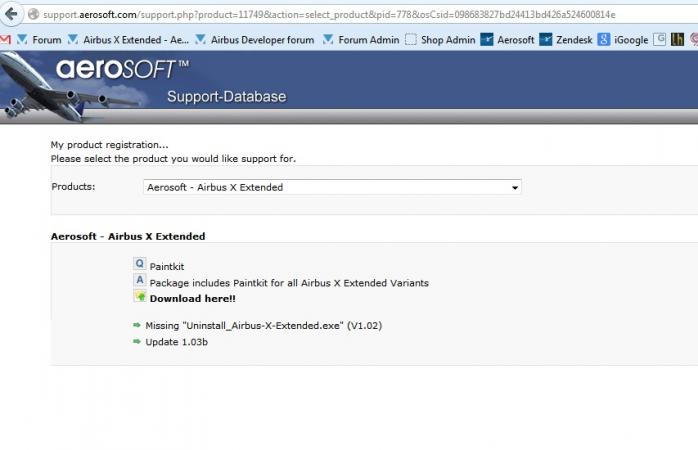Click the browser address bar URL
The height and width of the screenshot is (450, 698).
(330, 14)
